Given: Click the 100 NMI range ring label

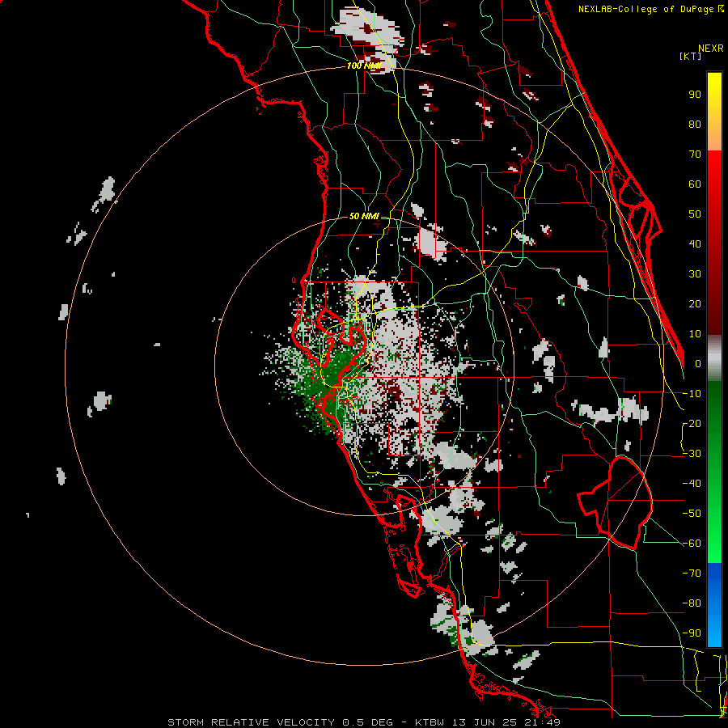Looking at the screenshot, I should tap(364, 66).
